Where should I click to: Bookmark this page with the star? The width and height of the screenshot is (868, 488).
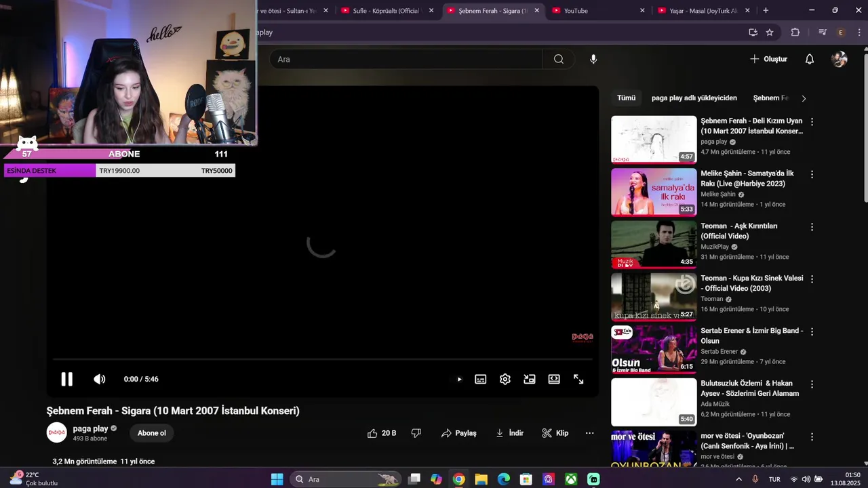pyautogui.click(x=770, y=32)
